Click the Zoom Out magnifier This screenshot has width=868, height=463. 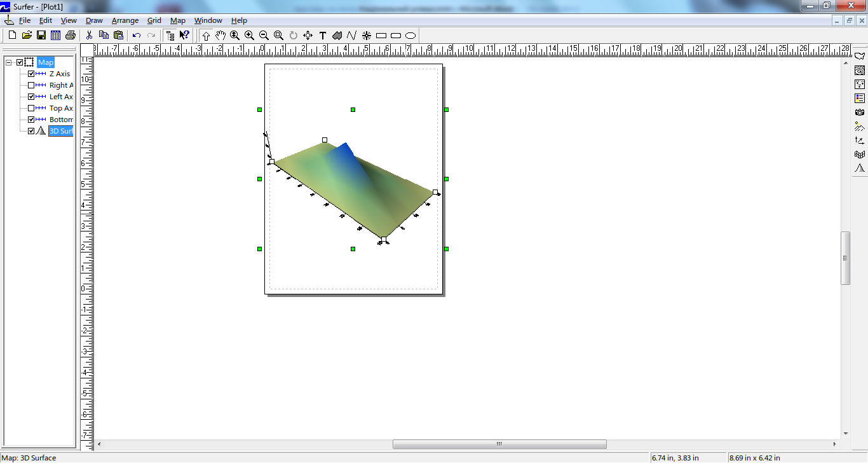point(264,36)
